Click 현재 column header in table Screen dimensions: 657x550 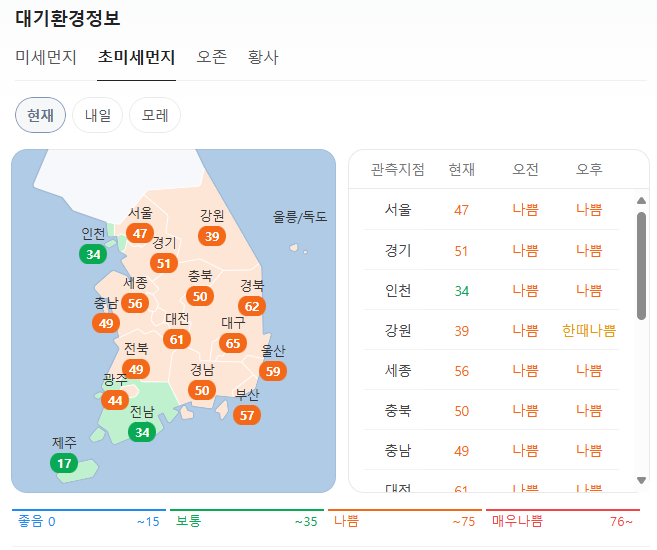point(462,170)
